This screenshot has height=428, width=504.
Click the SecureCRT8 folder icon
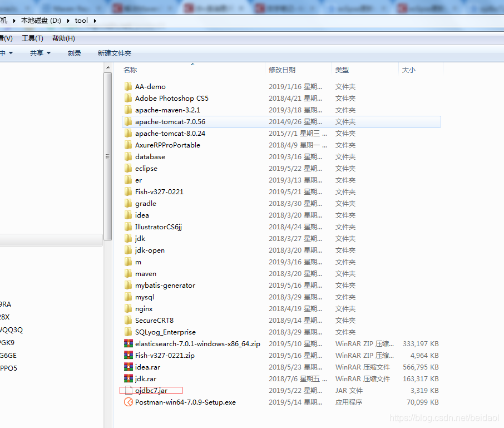[x=128, y=320]
